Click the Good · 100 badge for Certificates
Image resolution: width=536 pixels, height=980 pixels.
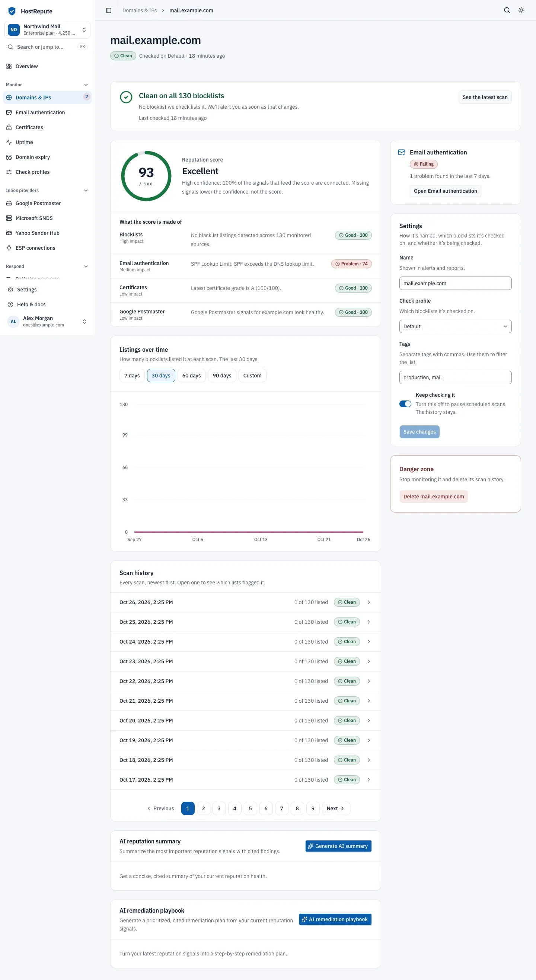353,288
